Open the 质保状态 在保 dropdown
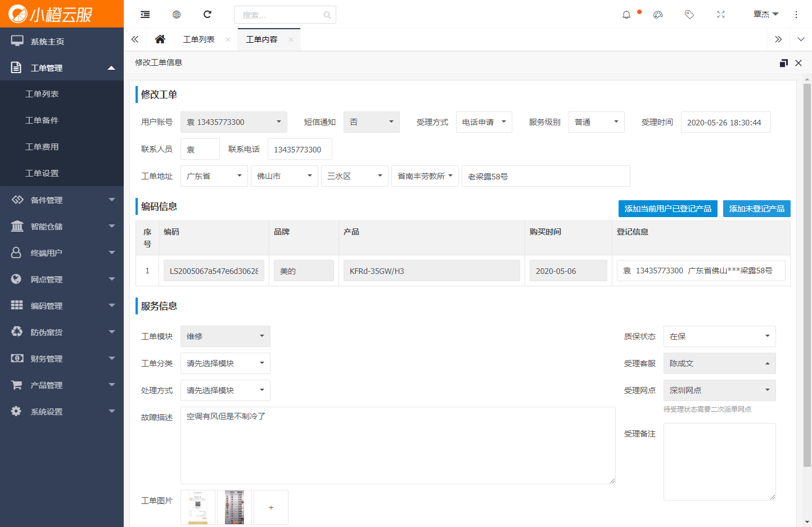812x527 pixels. coord(720,336)
